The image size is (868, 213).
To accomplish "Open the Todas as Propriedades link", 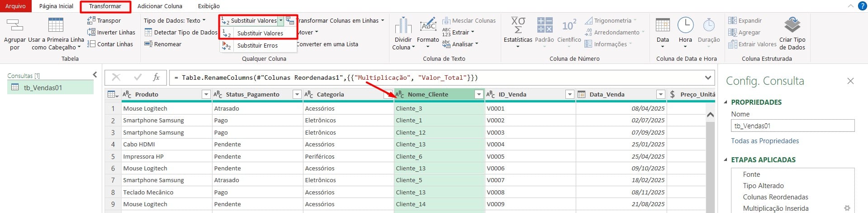I will click(x=765, y=141).
